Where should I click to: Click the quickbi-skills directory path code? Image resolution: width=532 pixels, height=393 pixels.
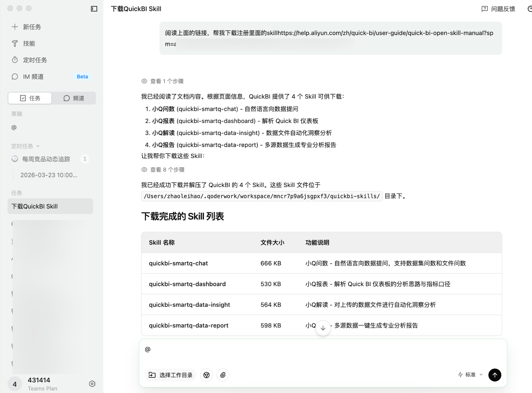pos(262,196)
